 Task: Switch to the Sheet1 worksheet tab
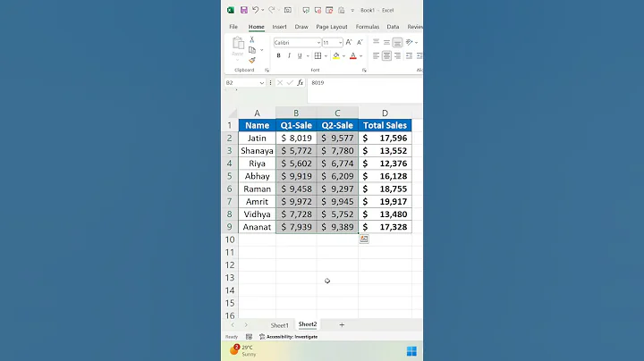pos(279,325)
